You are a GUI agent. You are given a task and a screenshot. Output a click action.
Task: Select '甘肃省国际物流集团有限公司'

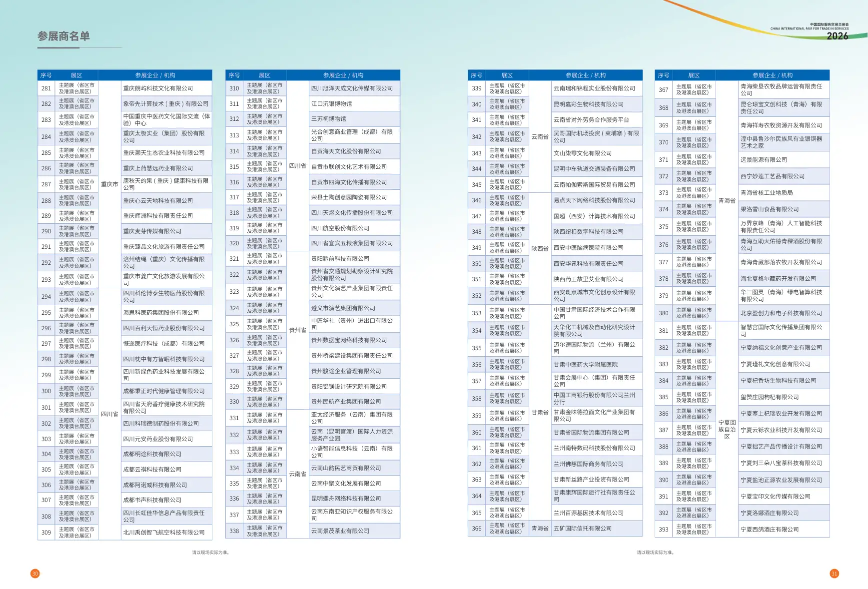pyautogui.click(x=591, y=433)
